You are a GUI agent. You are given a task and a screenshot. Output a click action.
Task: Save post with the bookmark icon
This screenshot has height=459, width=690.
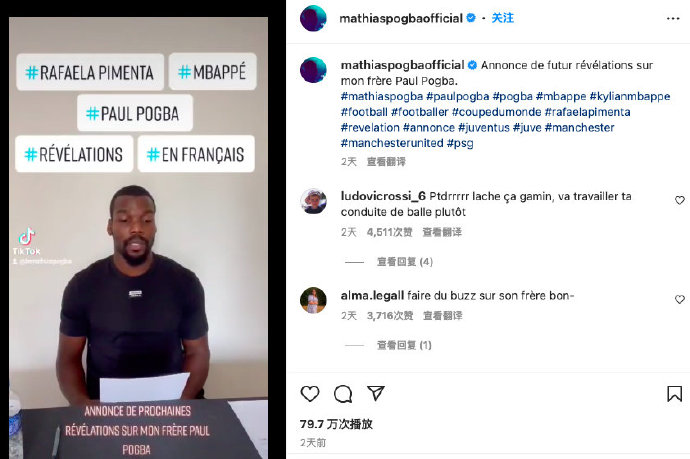(674, 393)
